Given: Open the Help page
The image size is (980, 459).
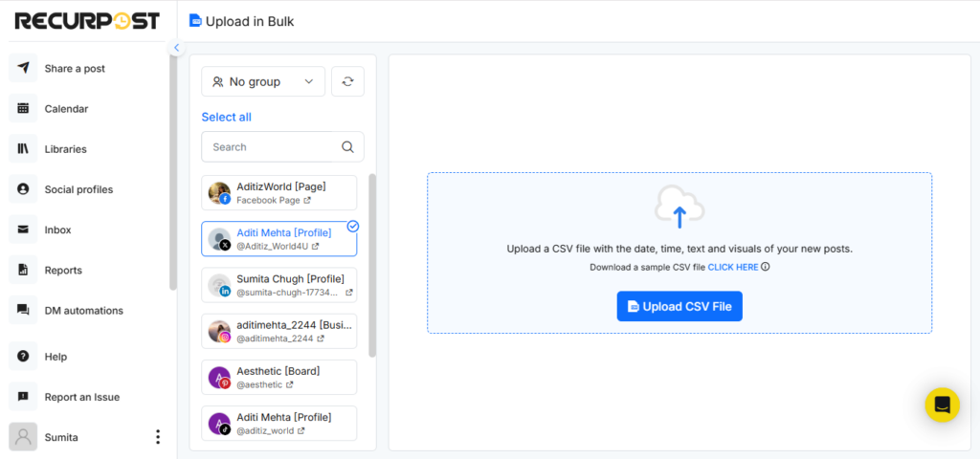Looking at the screenshot, I should 56,357.
